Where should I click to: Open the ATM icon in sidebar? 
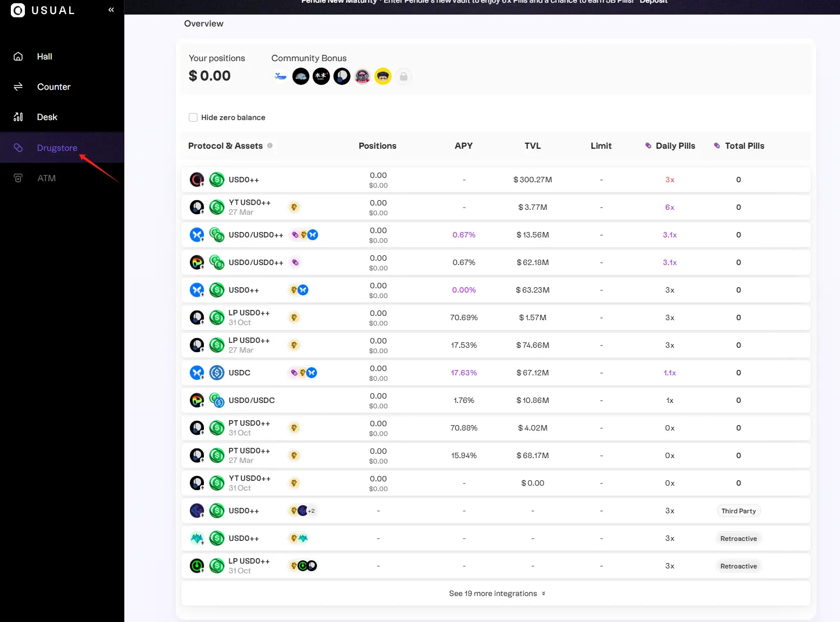(x=18, y=177)
